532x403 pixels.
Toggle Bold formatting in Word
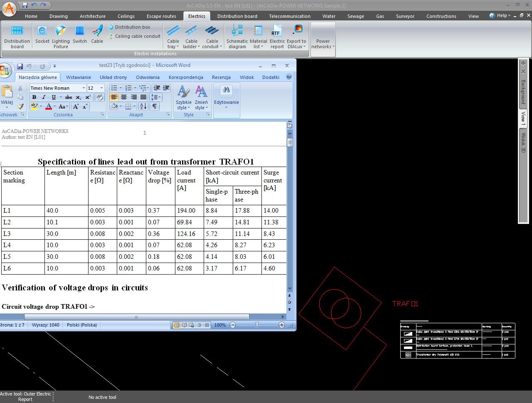pos(34,97)
